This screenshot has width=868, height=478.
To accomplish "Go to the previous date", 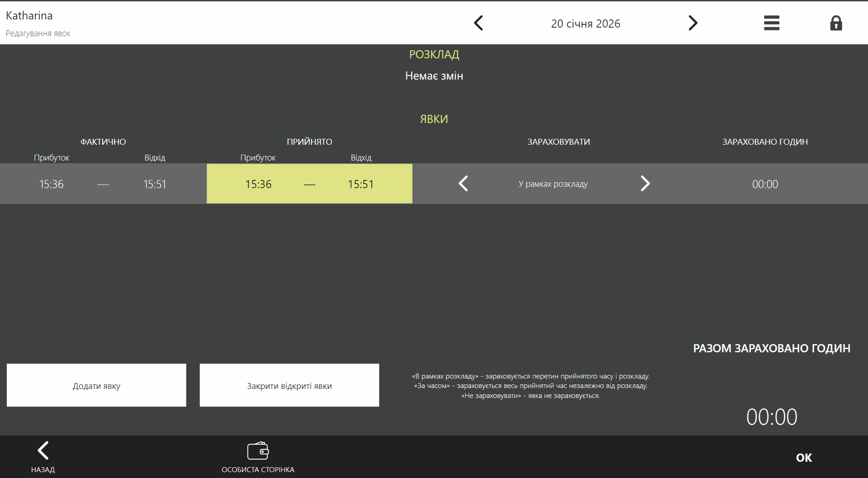I will 479,23.
